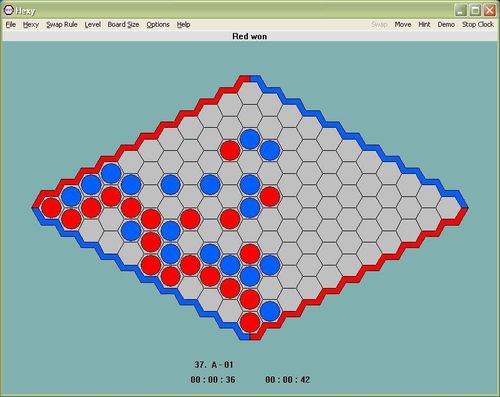This screenshot has height=397, width=500.
Task: Minimize the Hexy window
Action: 461,10
